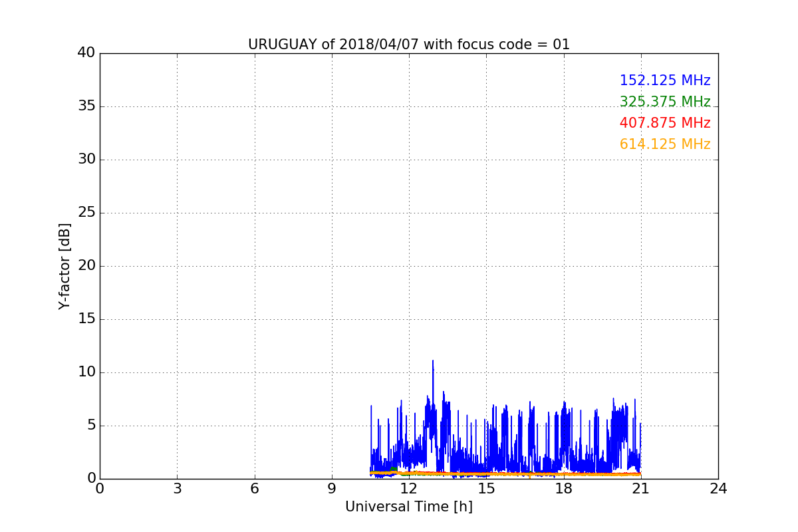Select the 325.375 MHz legend label
Screen dimensions: 798x532
tap(665, 102)
